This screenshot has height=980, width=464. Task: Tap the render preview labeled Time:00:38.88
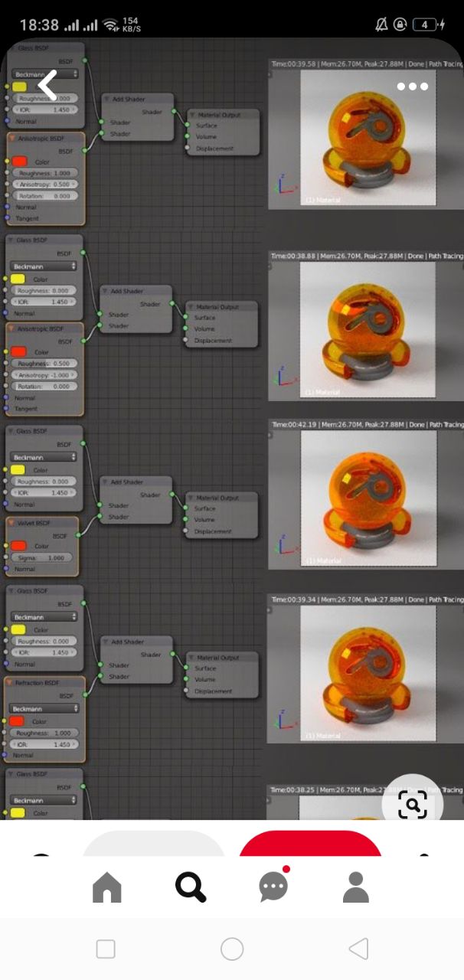point(366,325)
